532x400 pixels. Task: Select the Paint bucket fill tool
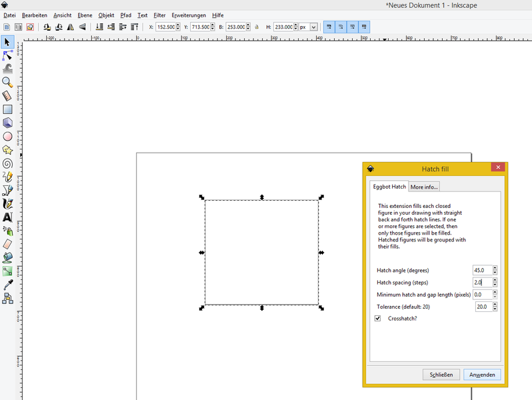[x=7, y=258]
